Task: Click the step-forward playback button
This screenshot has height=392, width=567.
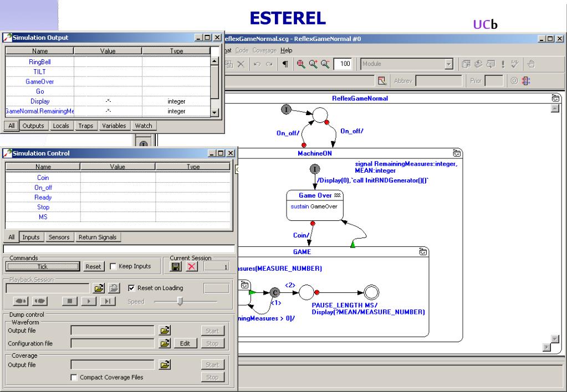Action: [108, 301]
